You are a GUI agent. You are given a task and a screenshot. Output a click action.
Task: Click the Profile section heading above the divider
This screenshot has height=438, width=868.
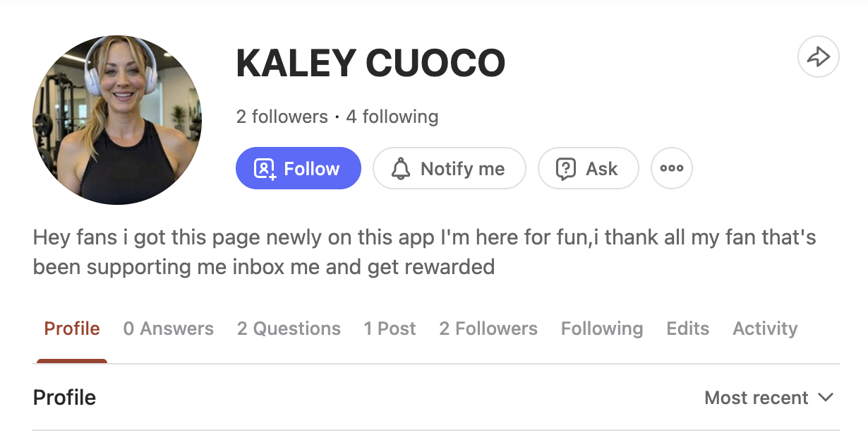pos(64,398)
